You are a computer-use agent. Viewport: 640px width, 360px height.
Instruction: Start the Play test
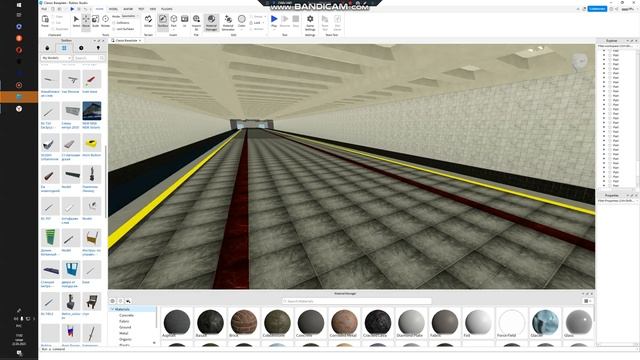[274, 19]
